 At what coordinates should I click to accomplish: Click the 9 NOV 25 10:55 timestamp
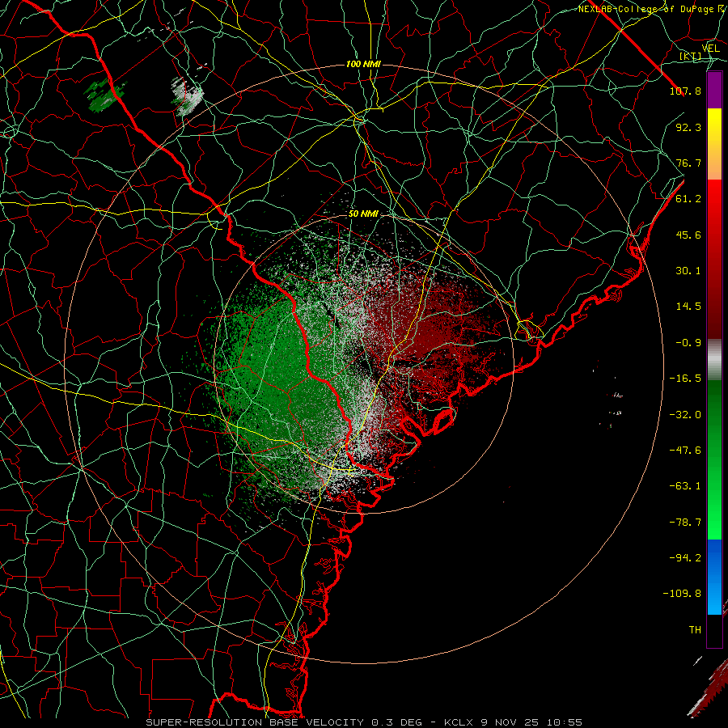click(533, 722)
